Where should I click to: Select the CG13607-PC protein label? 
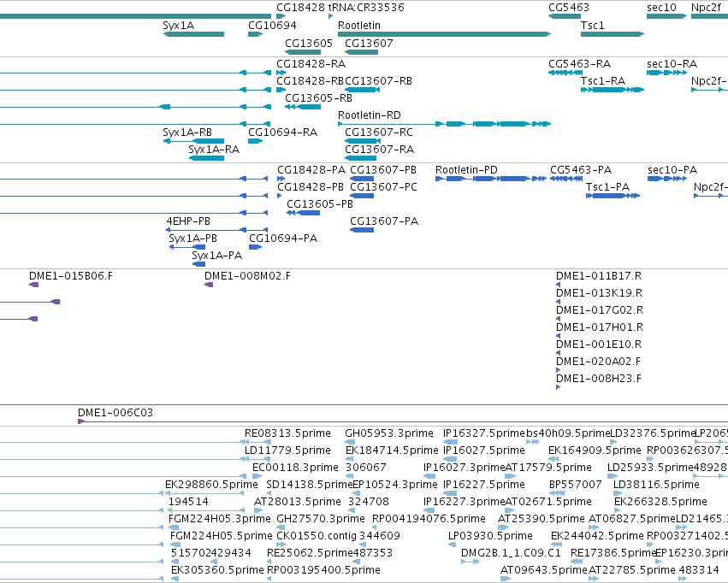tap(383, 187)
